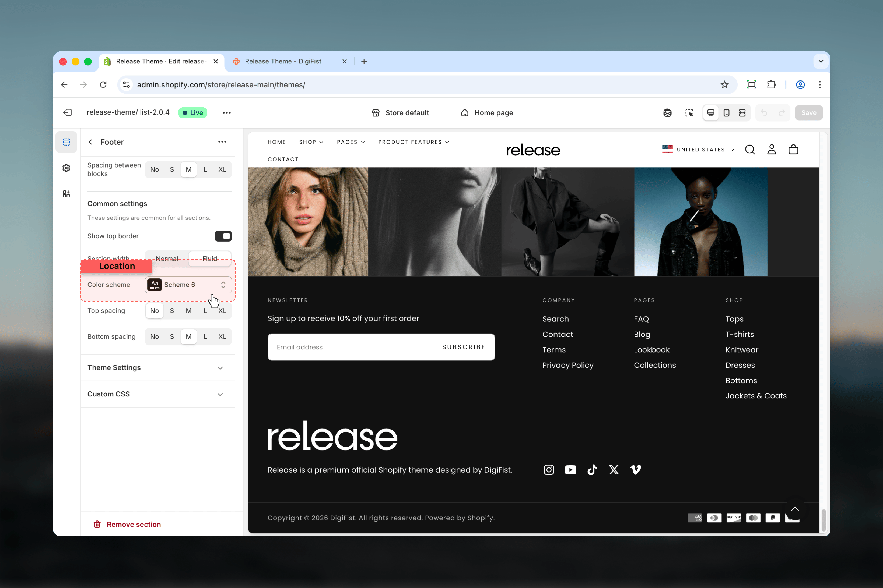Click CONTACT in the store navigation

283,160
